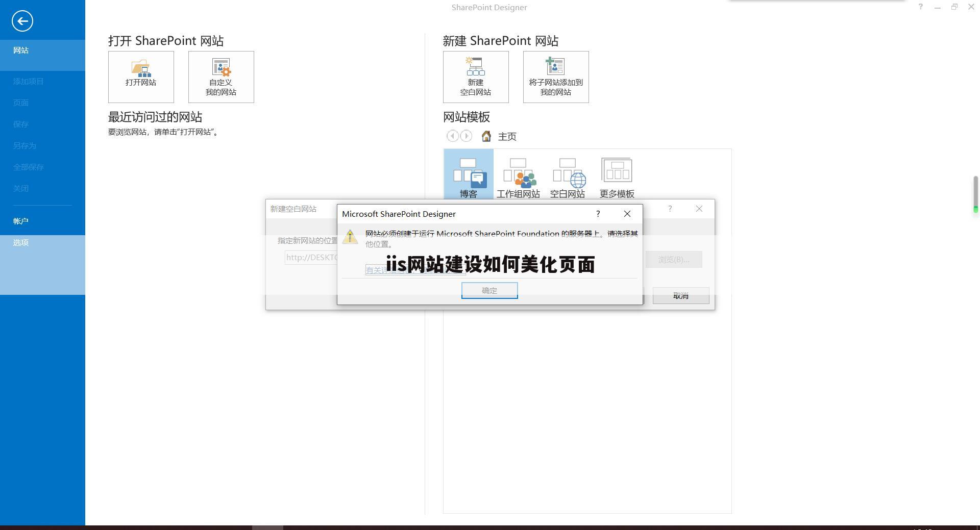Select the 自定义我的网站 icon
Viewport: 980px width, 530px height.
tap(220, 77)
